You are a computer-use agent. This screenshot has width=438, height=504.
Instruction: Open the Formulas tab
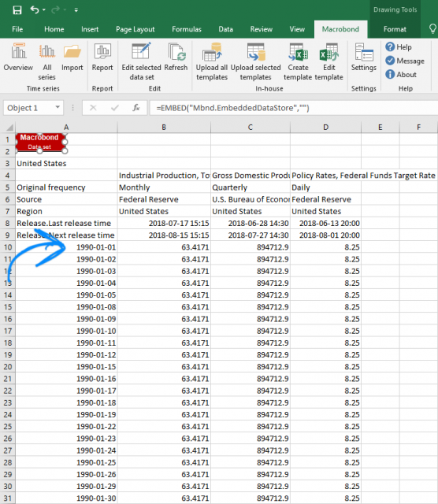187,29
